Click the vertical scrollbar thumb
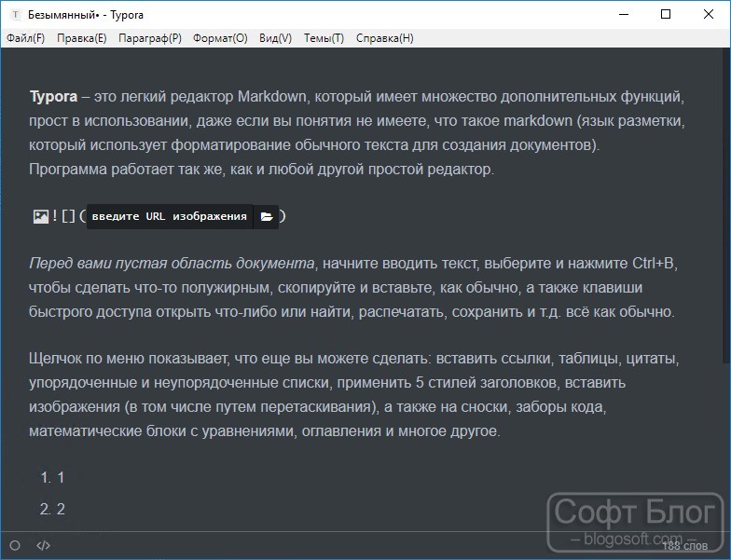731x560 pixels. (727, 205)
